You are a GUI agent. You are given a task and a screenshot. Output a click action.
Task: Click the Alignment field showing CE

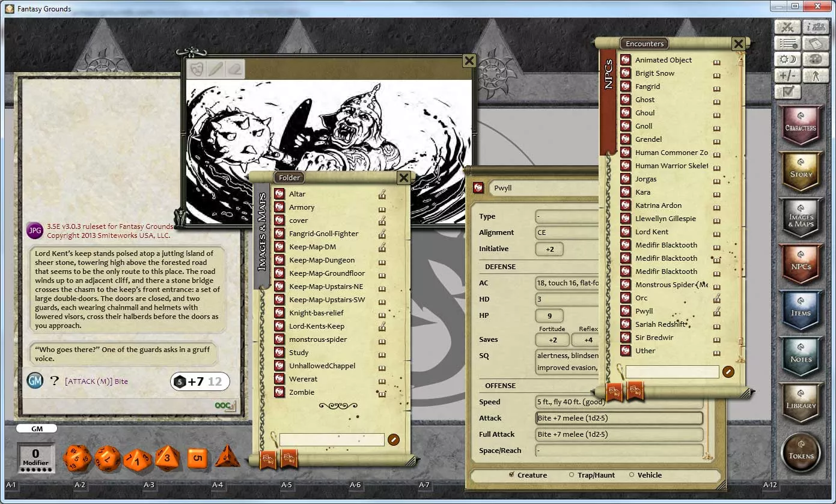567,232
